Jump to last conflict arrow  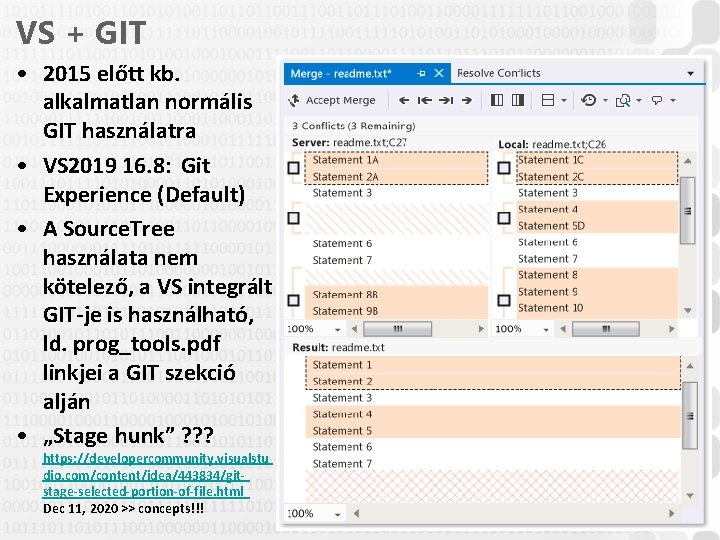pyautogui.click(x=446, y=100)
